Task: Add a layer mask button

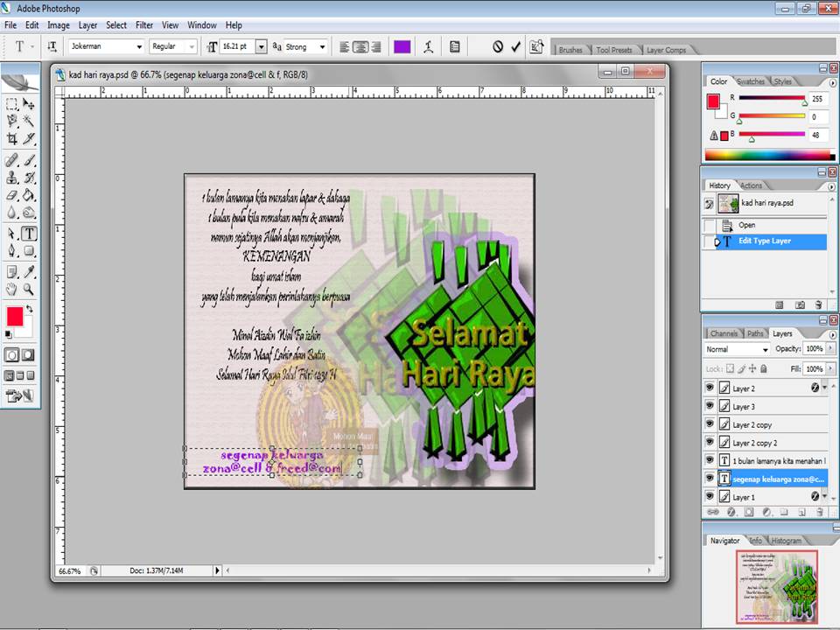Action: tap(748, 512)
